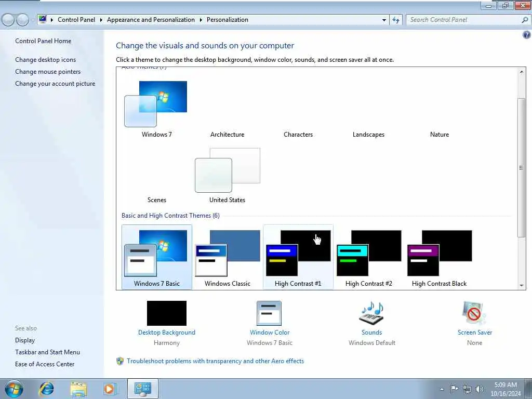Open Ease of Access Center link
Viewport: 532px width, 399px height.
[x=45, y=364]
